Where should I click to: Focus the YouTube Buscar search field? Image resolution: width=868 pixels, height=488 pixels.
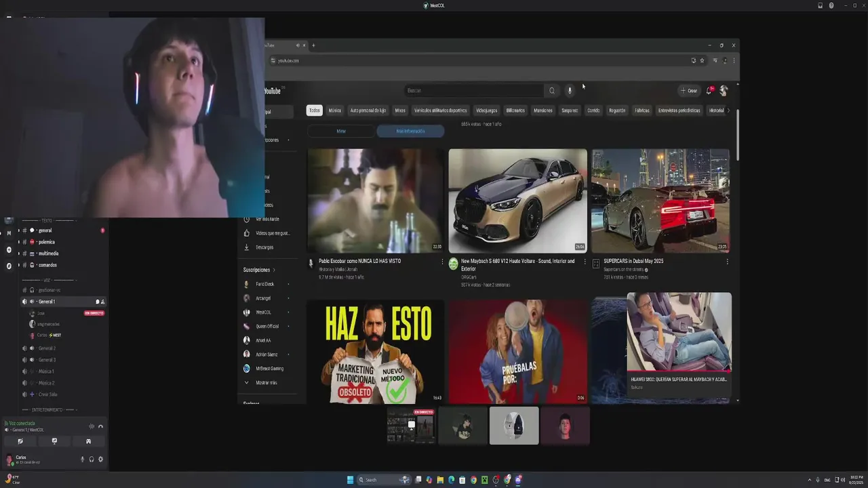473,90
